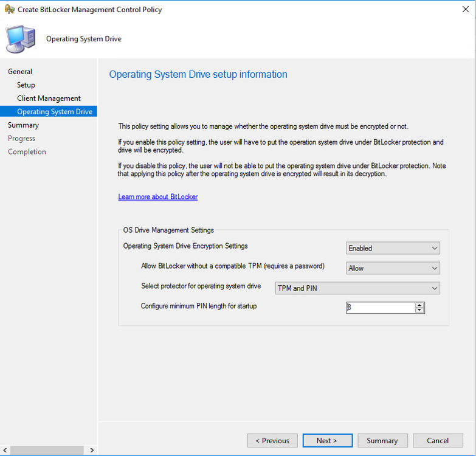Click the minimum PIN length field

tap(381, 308)
